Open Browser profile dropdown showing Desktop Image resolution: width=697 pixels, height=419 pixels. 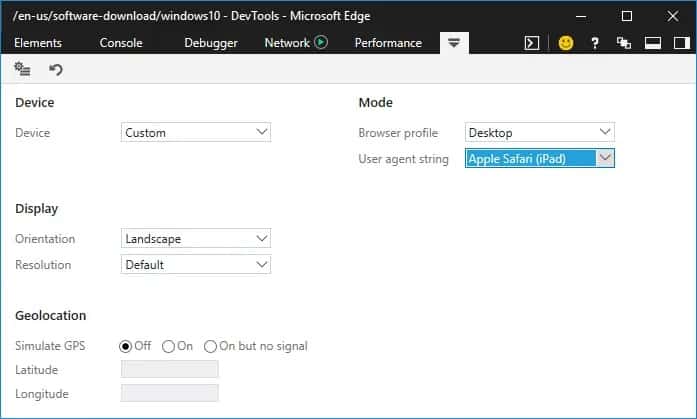coord(540,132)
